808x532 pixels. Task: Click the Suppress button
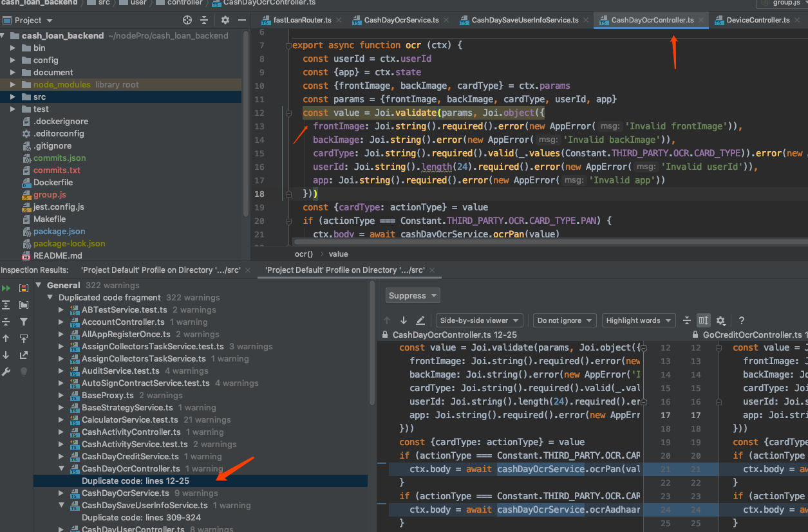tap(413, 296)
